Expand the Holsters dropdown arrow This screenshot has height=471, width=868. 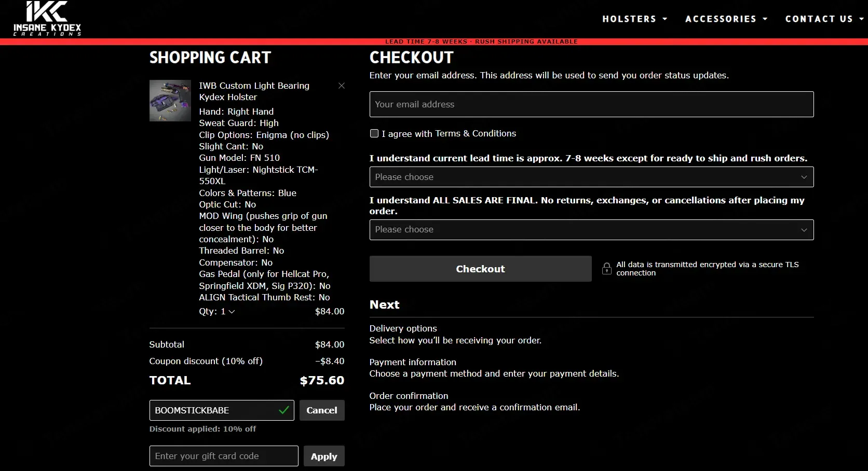point(664,19)
